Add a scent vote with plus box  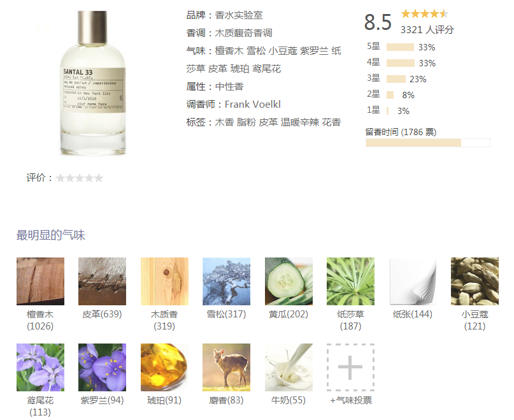(x=350, y=367)
